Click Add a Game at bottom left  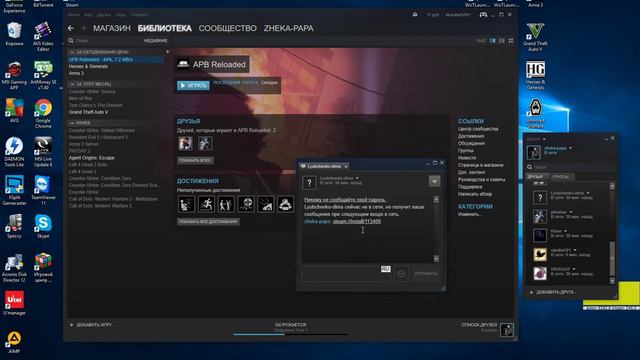(x=91, y=325)
